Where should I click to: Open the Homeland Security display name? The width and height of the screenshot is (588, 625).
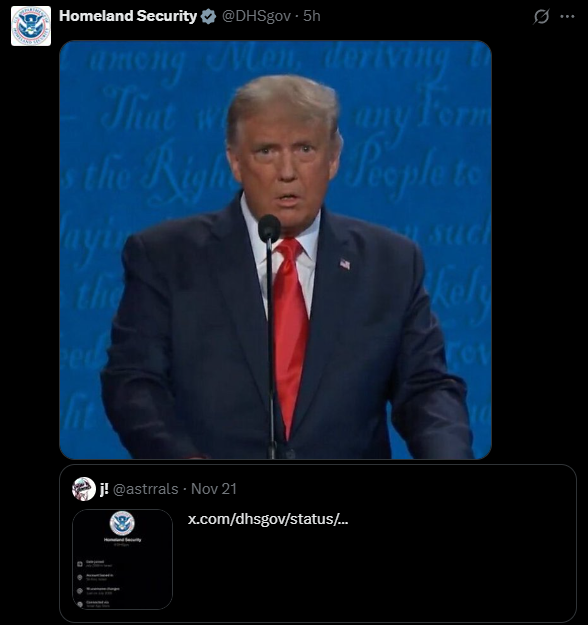pyautogui.click(x=128, y=16)
